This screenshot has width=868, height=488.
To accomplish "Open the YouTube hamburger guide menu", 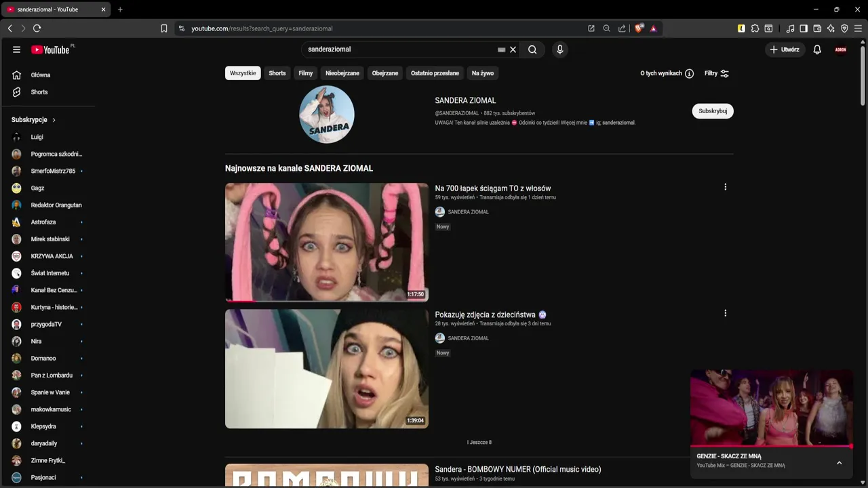I will (16, 49).
